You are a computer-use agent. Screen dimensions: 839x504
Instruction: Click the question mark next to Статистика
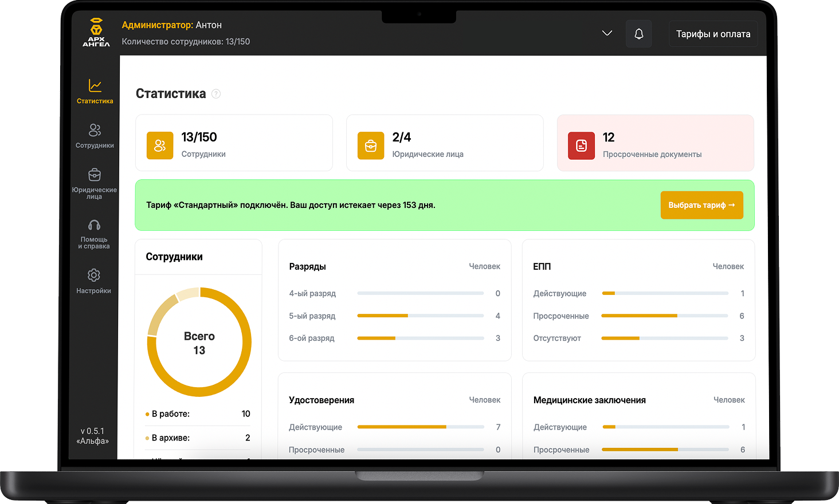tap(216, 94)
